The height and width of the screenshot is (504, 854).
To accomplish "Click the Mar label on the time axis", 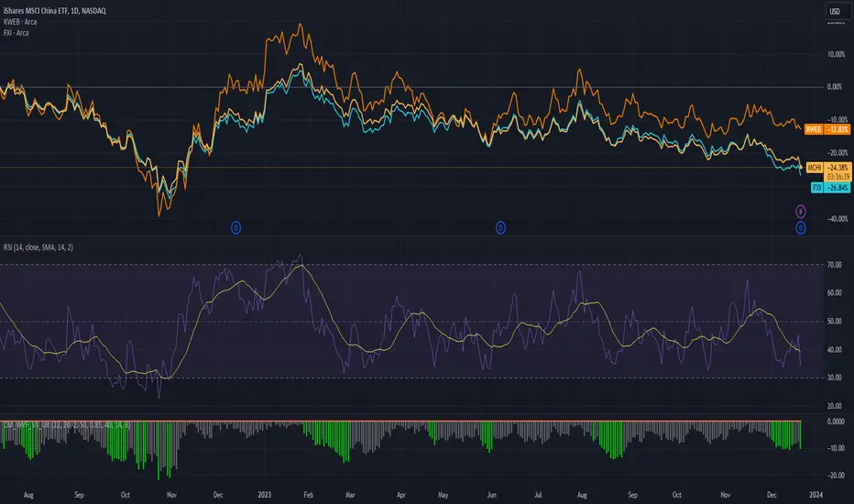I will (x=350, y=495).
